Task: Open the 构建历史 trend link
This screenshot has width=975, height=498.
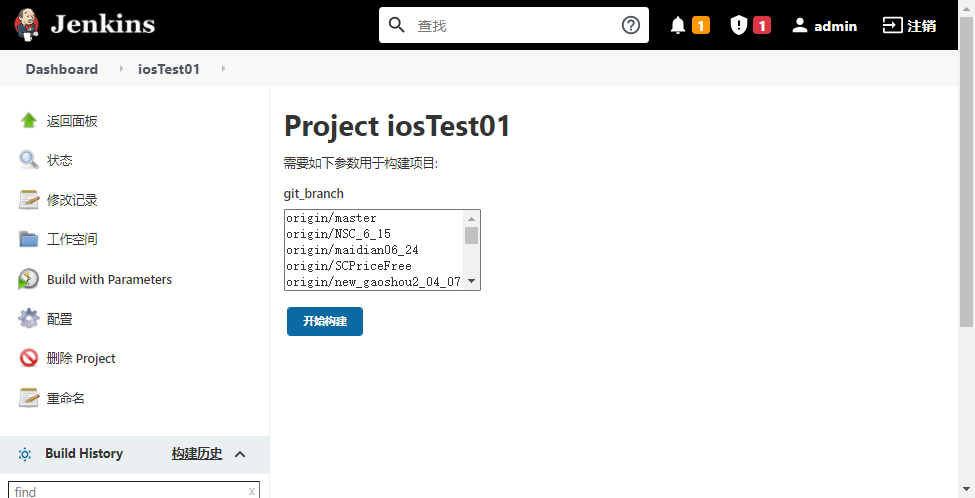Action: click(197, 454)
